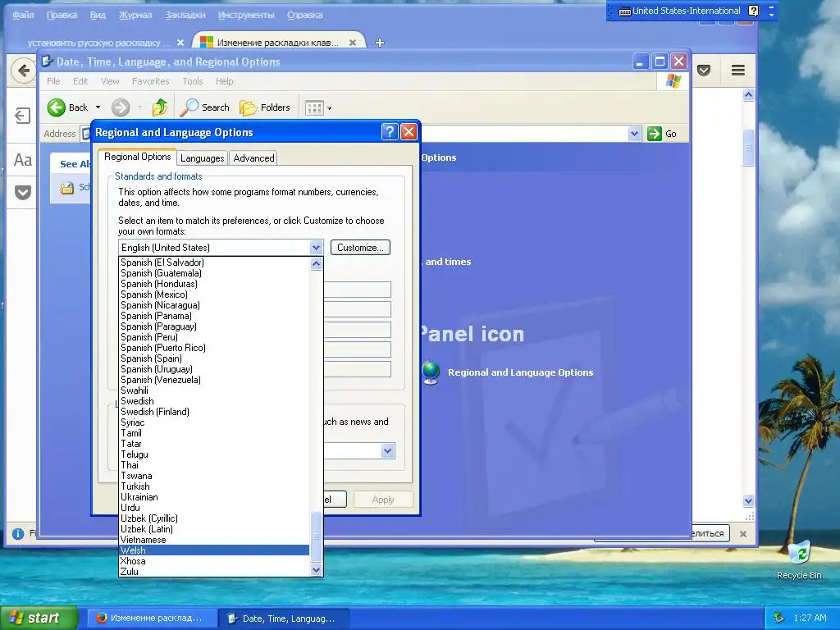Close the Regional and Language Options dialog
The width and height of the screenshot is (840, 630).
click(x=409, y=132)
